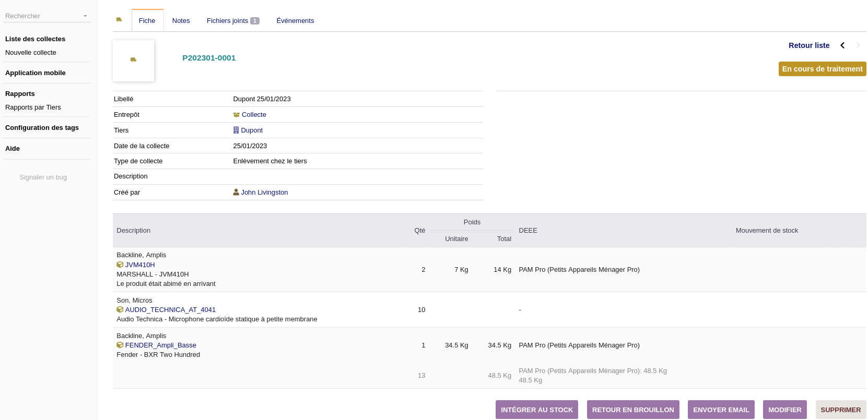Click the 14 Kg total weight cell
Screen dimensions: 868x420
pos(502,270)
